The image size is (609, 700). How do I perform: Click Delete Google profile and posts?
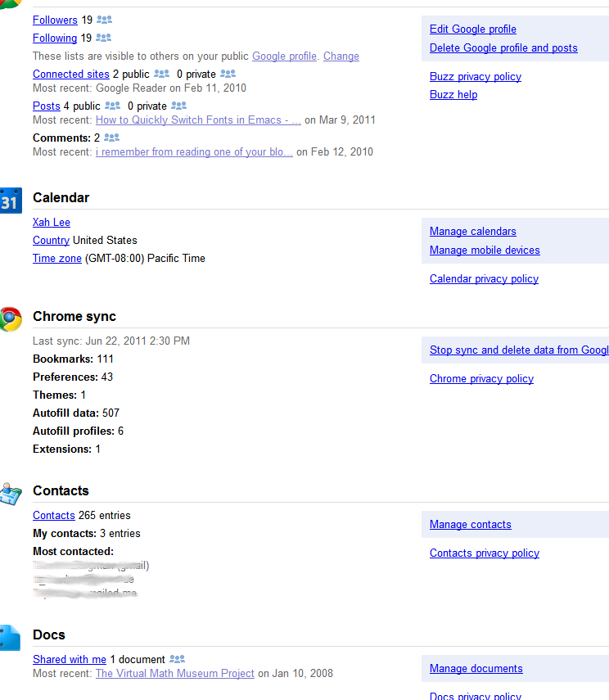click(x=503, y=47)
